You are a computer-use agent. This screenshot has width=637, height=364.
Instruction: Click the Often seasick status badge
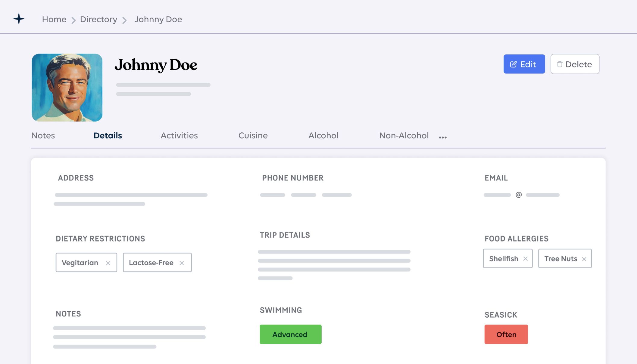click(506, 334)
